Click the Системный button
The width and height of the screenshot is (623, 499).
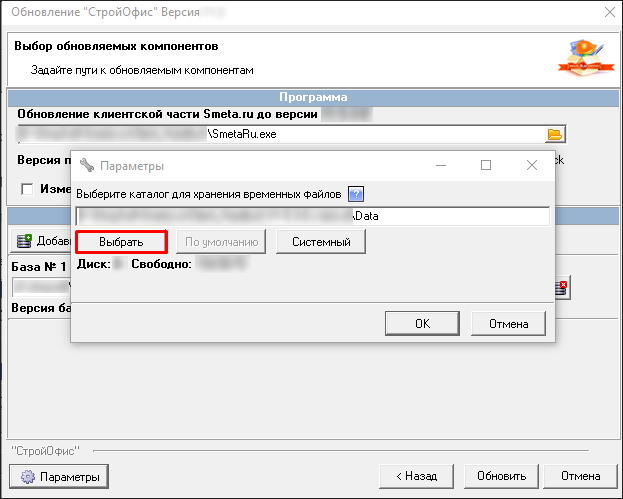321,242
